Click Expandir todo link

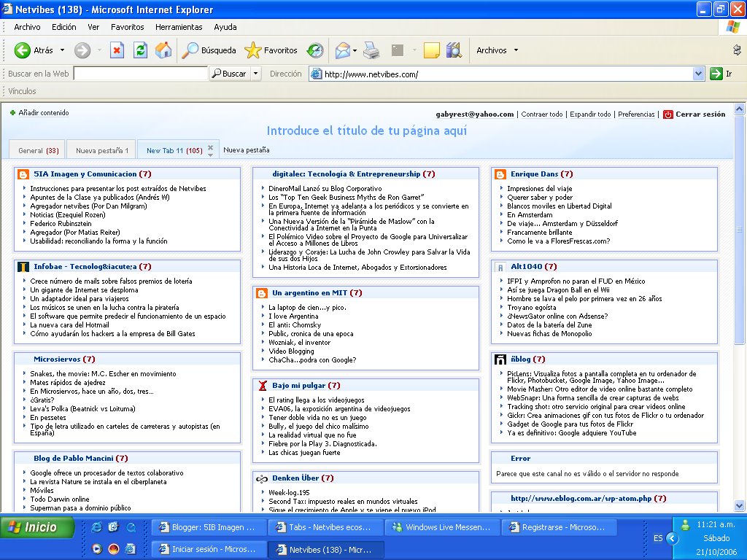pos(590,114)
